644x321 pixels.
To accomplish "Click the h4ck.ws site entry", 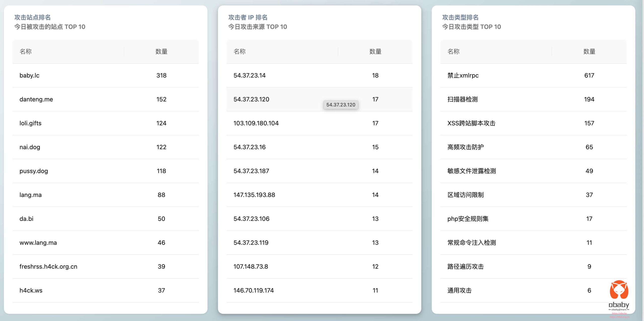I will coord(31,290).
